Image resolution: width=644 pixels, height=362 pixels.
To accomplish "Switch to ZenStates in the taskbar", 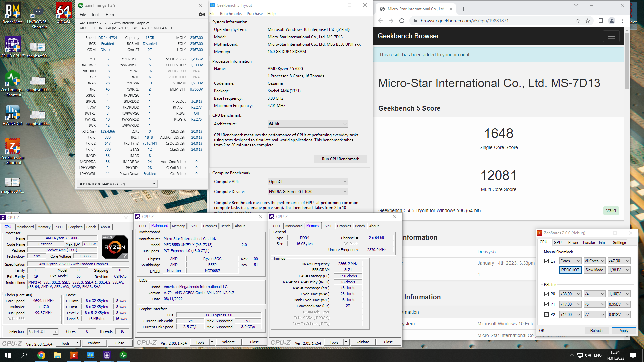I will 74,355.
